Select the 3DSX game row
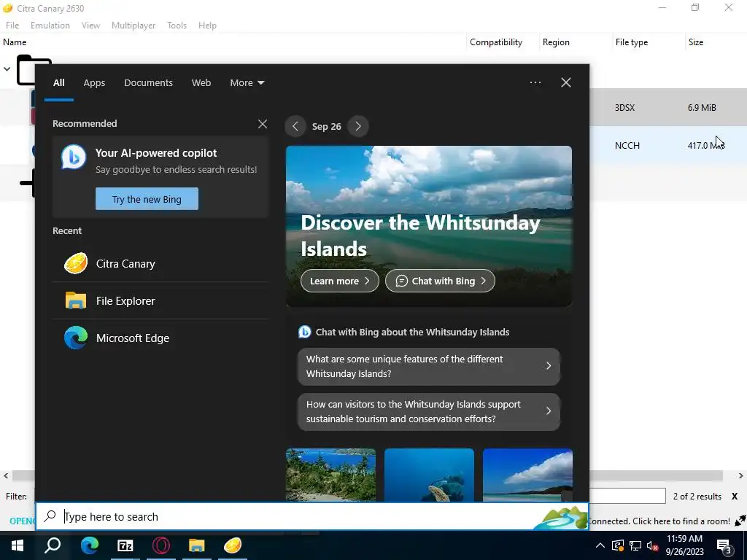The height and width of the screenshot is (560, 747). point(668,108)
